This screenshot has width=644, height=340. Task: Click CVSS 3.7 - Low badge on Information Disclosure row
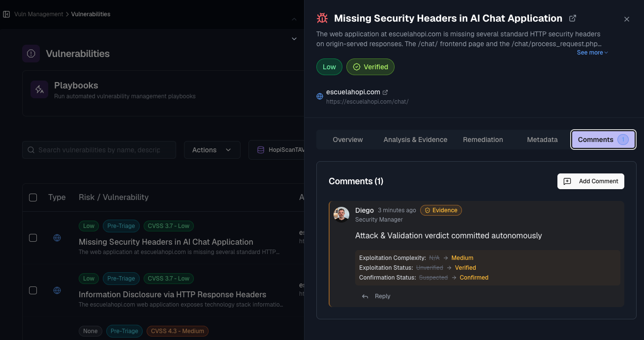169,279
